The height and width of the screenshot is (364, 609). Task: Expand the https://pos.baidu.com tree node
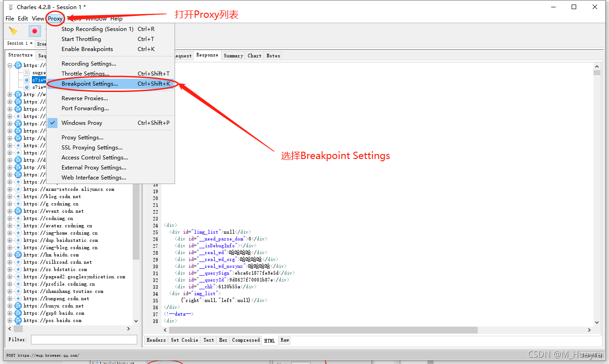tap(10, 320)
